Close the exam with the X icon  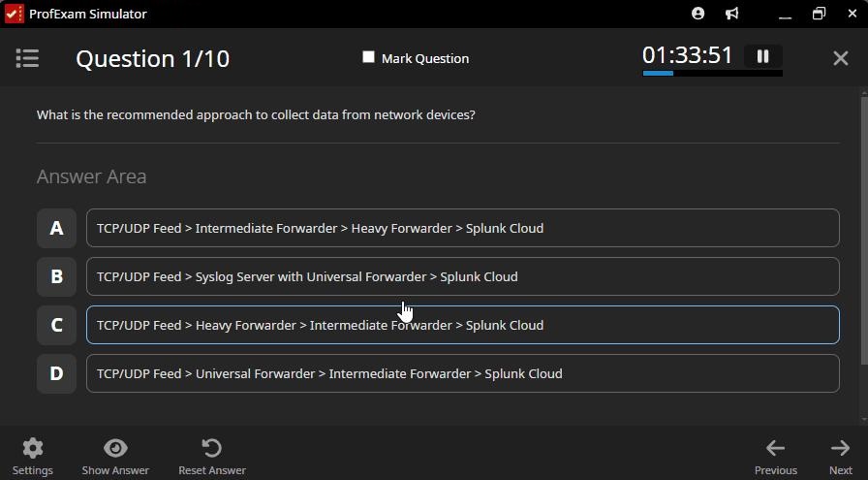tap(840, 58)
